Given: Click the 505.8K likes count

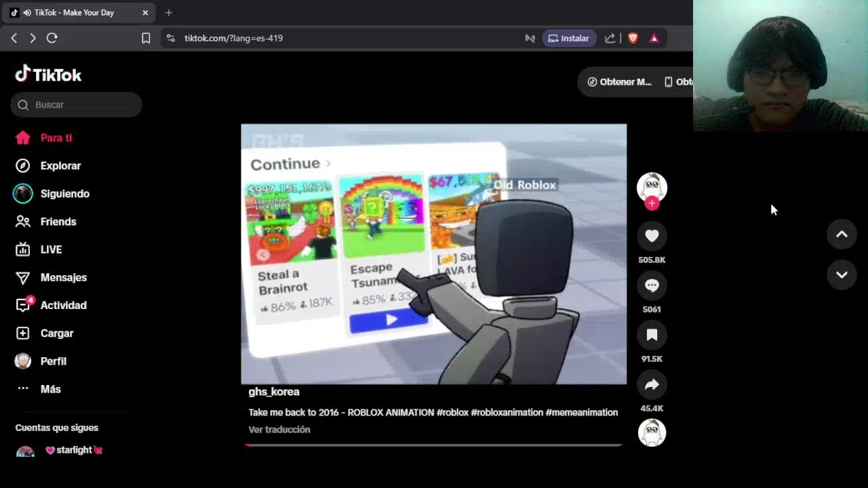Looking at the screenshot, I should (x=652, y=260).
